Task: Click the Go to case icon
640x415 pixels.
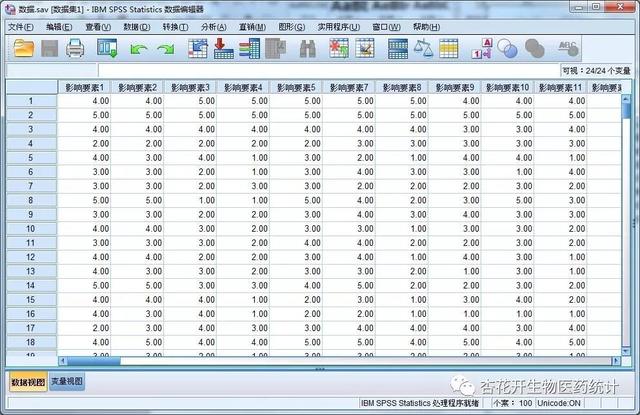Action: pos(198,49)
